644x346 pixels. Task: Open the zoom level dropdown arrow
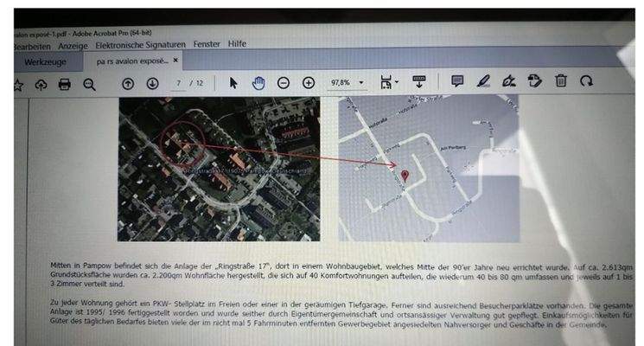click(361, 82)
